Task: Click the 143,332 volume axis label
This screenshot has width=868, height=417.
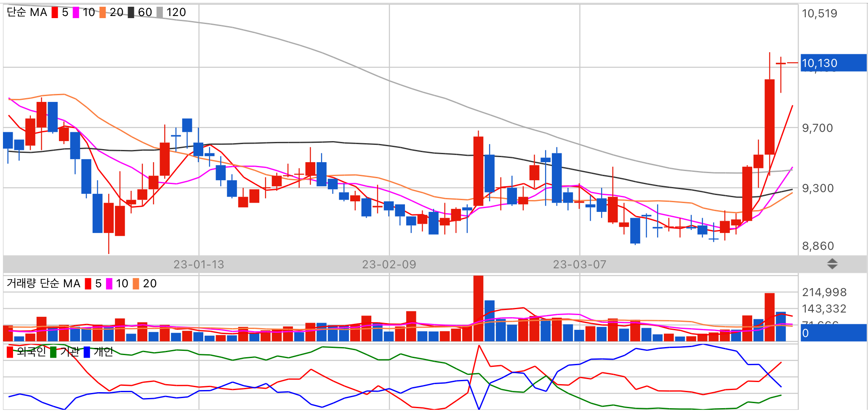Action: pyautogui.click(x=824, y=309)
